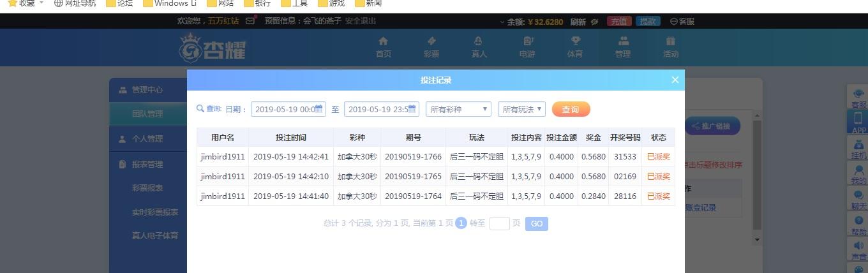Click the GO pagination button

pos(537,223)
